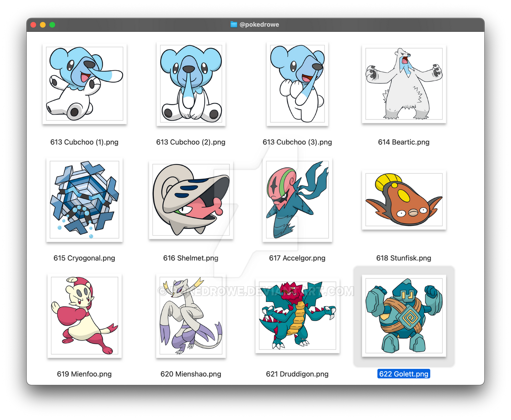
Task: Click the filename 617 Accelgor.png
Action: (297, 258)
